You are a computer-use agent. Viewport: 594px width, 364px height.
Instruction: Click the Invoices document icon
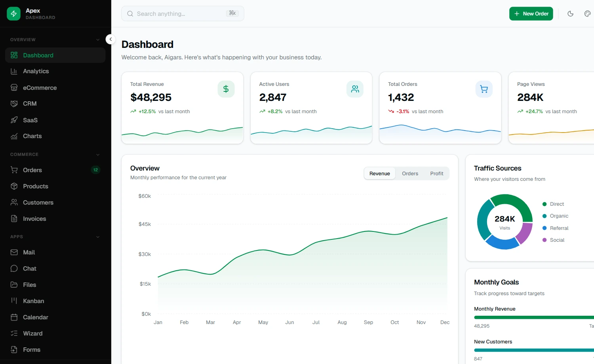(x=14, y=219)
